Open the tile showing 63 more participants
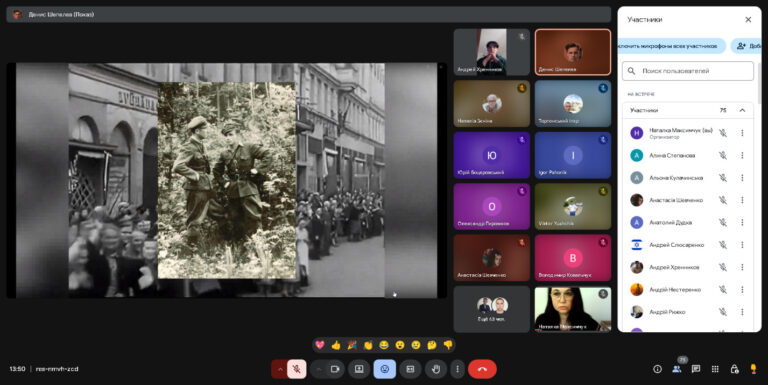 tap(491, 310)
